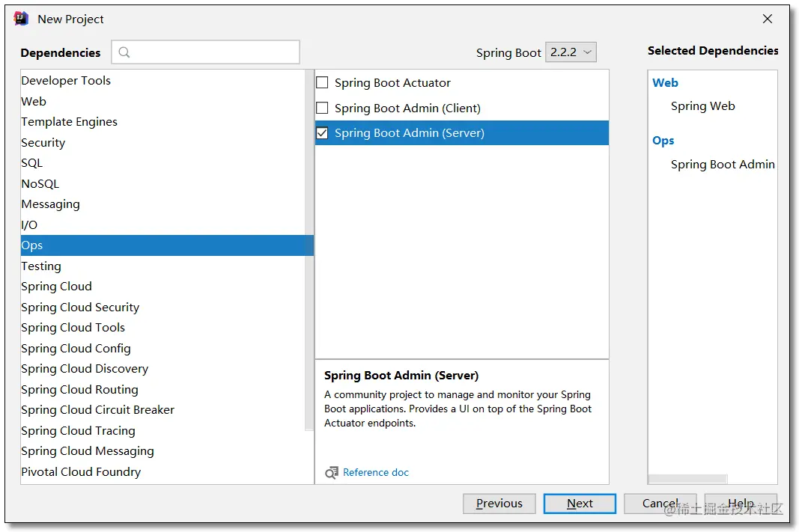This screenshot has width=799, height=532.
Task: Select the highlighted Ops category
Action: click(167, 245)
